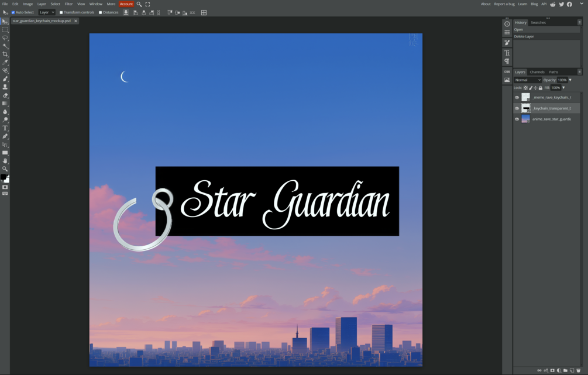Switch to the Swatches tab
This screenshot has width=588, height=375.
pos(538,22)
